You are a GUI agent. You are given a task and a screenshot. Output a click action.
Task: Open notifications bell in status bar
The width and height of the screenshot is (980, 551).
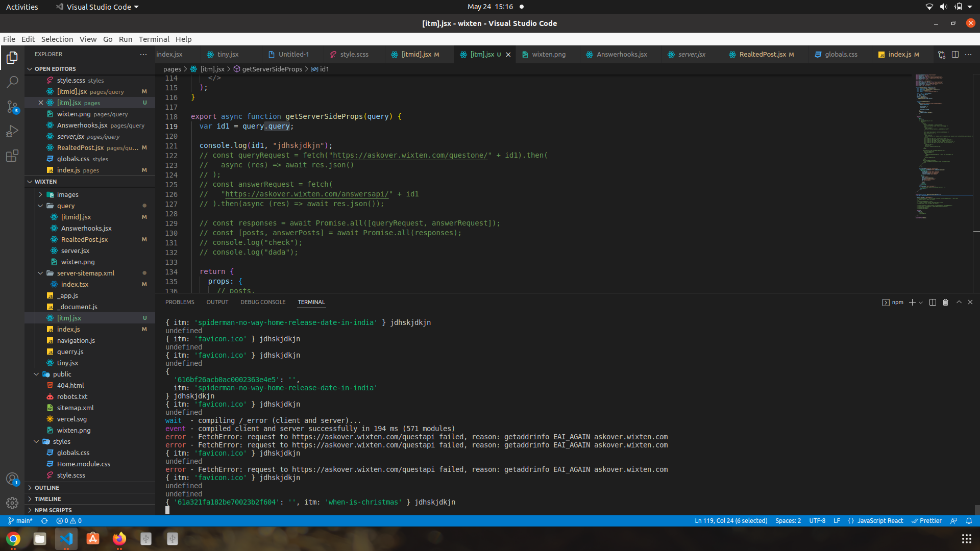(x=969, y=521)
